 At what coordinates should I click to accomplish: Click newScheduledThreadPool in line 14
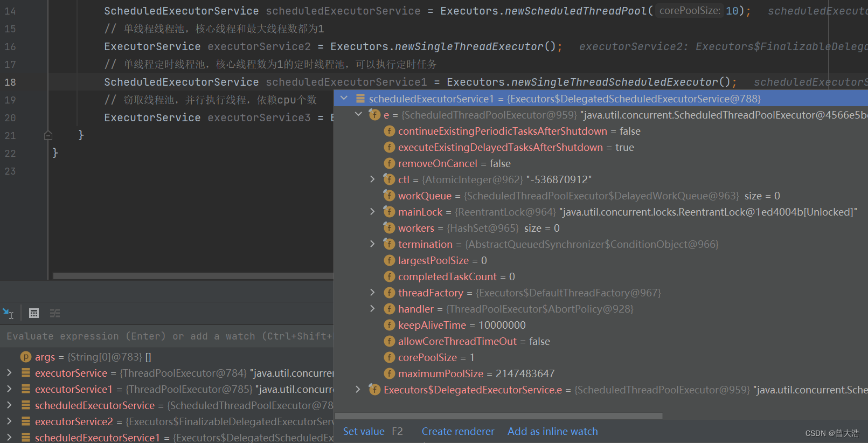coord(575,11)
